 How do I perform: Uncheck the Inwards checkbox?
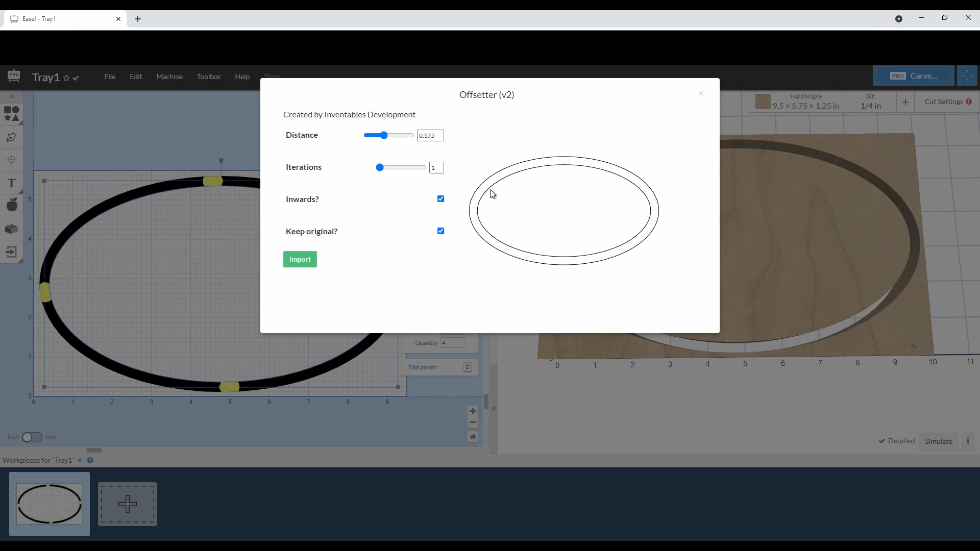440,199
